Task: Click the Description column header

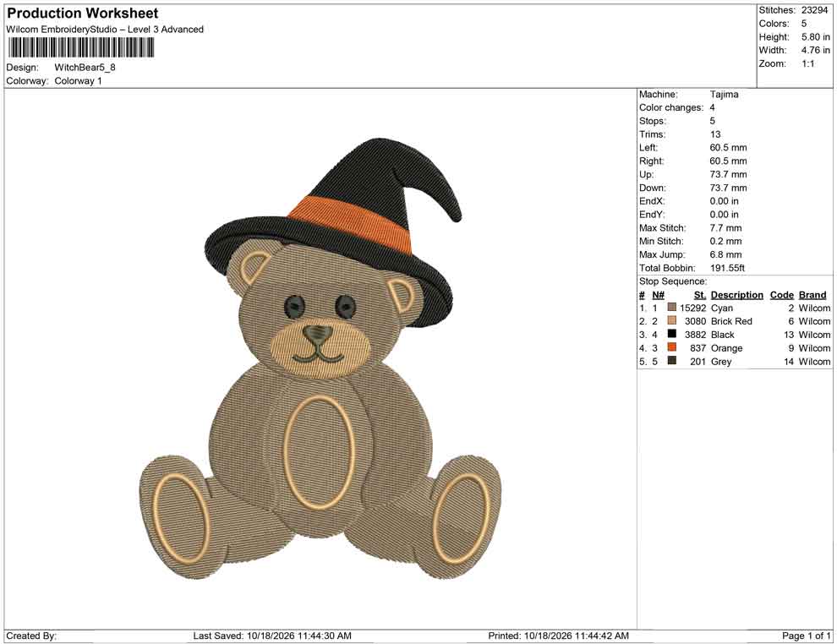Action: coord(736,295)
